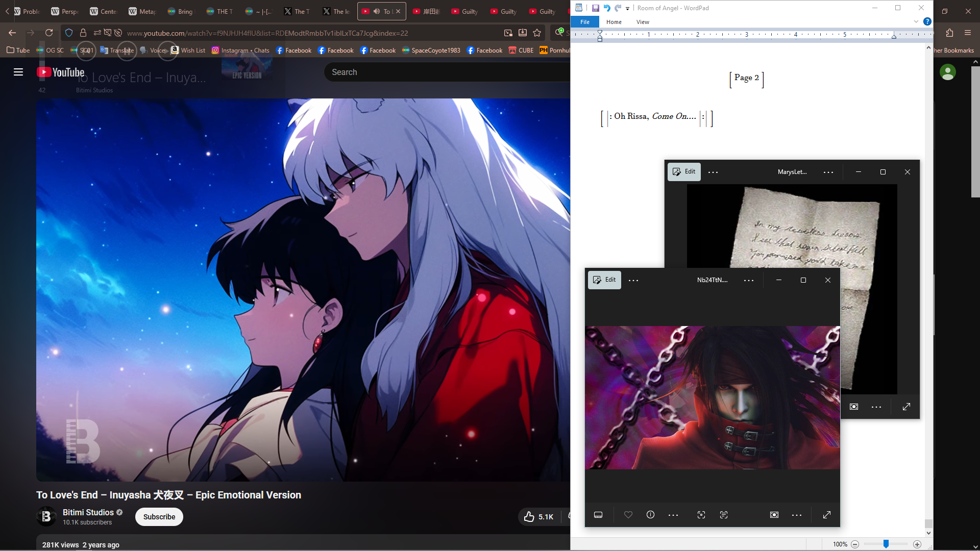This screenshot has width=980, height=551.
Task: Switch to the WordPad View tab
Action: tap(643, 22)
